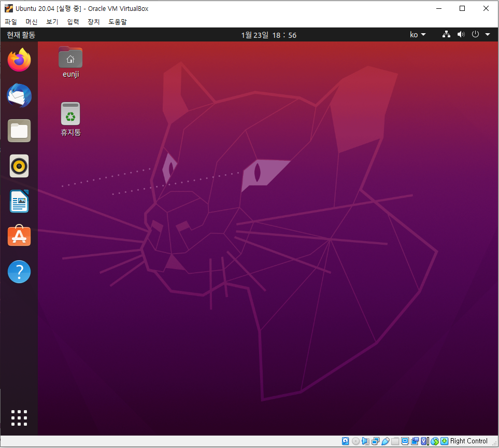Open LibreOffice Writer from dock
Viewport: 499px width, 448px height.
(19, 201)
